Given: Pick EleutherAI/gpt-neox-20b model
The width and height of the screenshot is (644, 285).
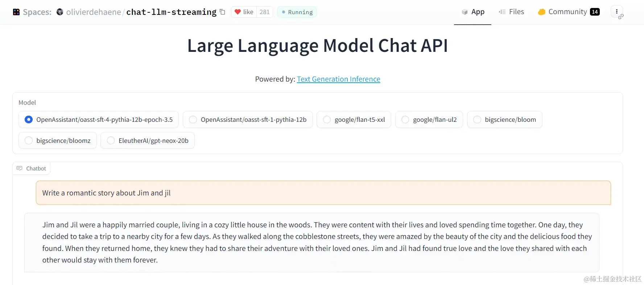Looking at the screenshot, I should (x=148, y=141).
